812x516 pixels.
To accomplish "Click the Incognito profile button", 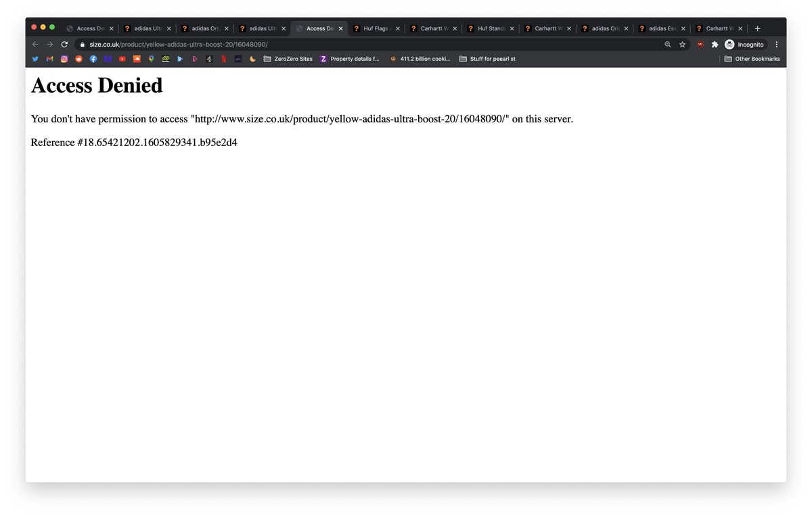I will click(744, 44).
